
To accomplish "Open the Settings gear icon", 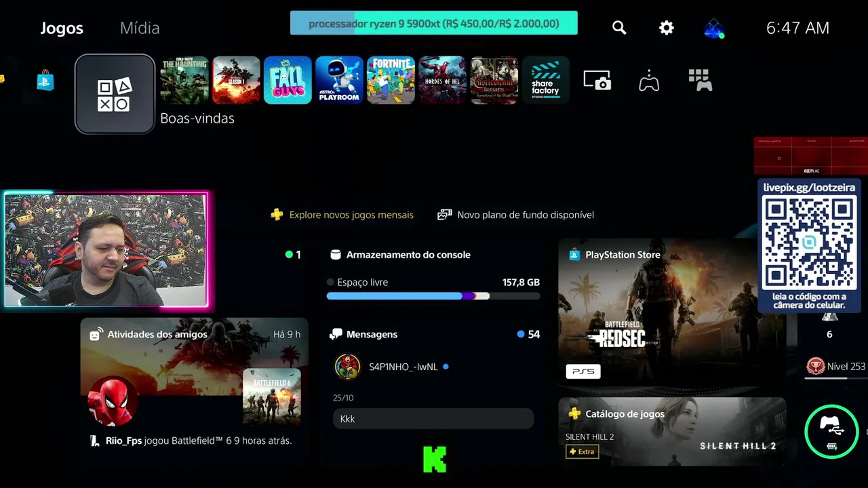I will pos(667,28).
